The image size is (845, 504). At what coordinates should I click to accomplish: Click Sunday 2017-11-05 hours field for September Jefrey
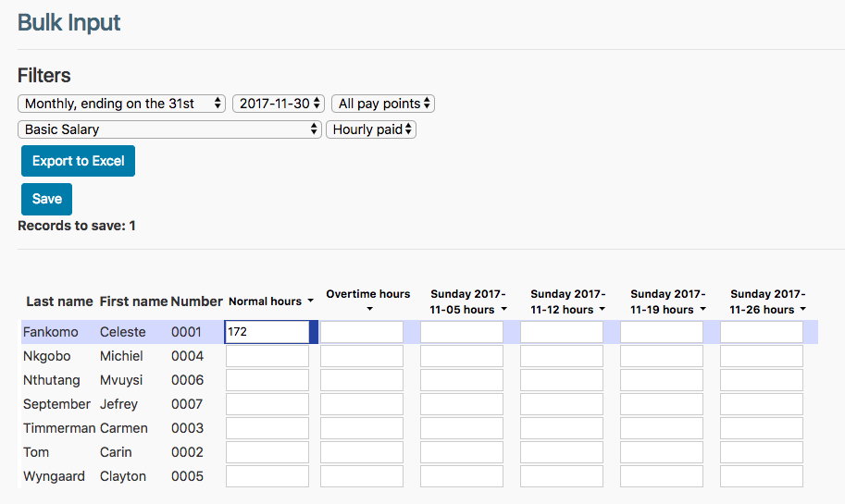(462, 404)
